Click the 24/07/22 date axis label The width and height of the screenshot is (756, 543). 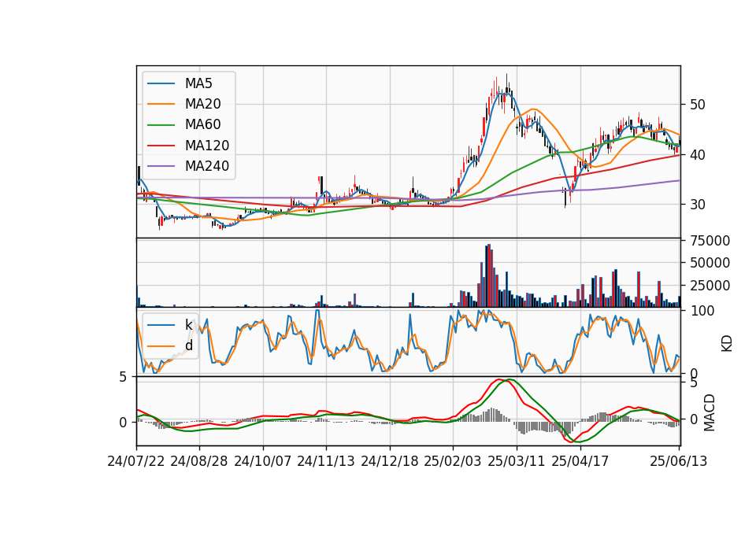pos(136,461)
